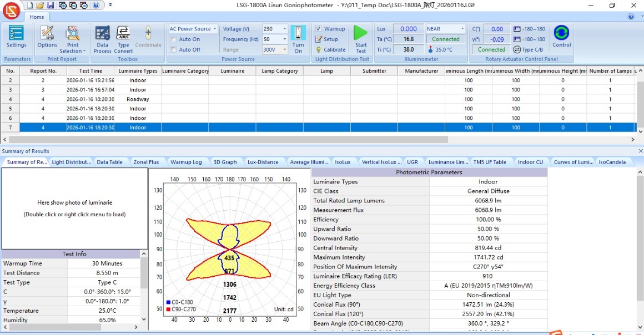Click the Open folder quick-access icon
The height and width of the screenshot is (335, 644).
pyautogui.click(x=40, y=6)
